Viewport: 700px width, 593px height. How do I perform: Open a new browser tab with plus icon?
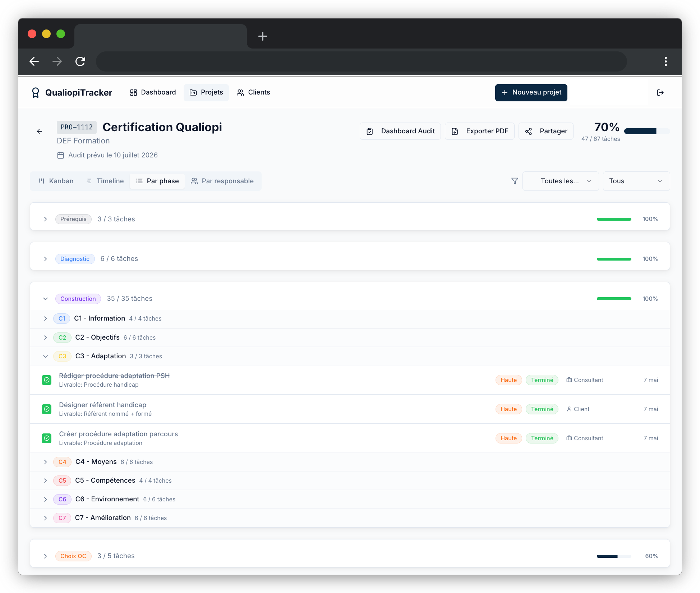(263, 36)
